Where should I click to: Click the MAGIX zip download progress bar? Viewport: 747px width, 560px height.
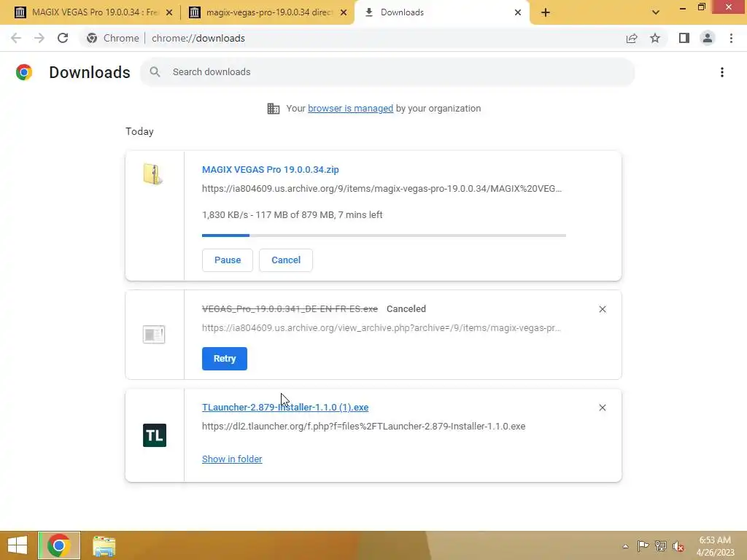tap(384, 236)
